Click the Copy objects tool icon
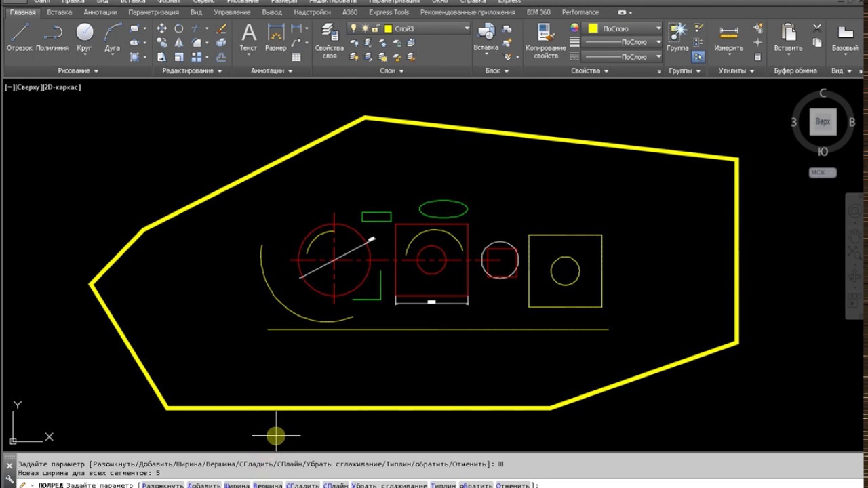 point(161,43)
